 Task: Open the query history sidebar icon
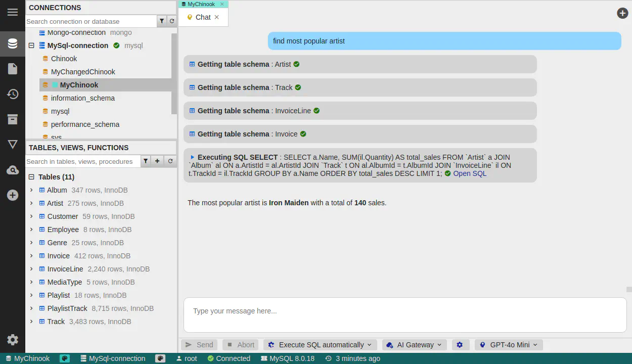pyautogui.click(x=13, y=94)
